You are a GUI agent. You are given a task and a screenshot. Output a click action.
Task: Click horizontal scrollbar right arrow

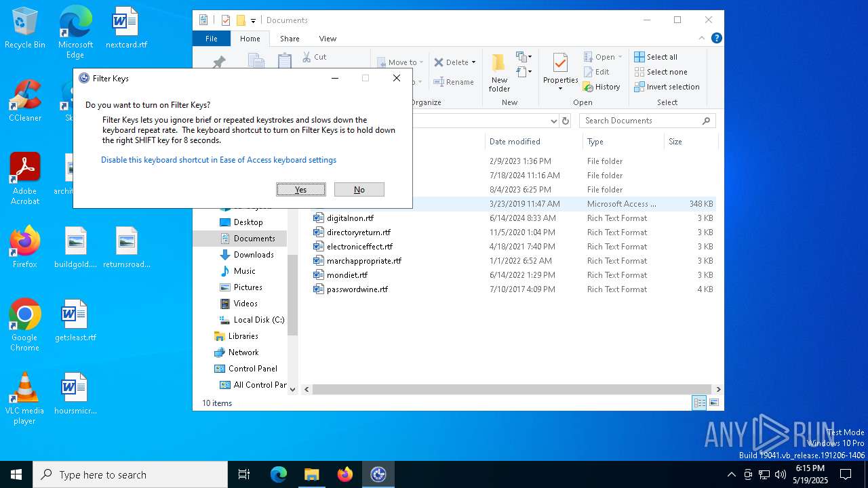(718, 389)
